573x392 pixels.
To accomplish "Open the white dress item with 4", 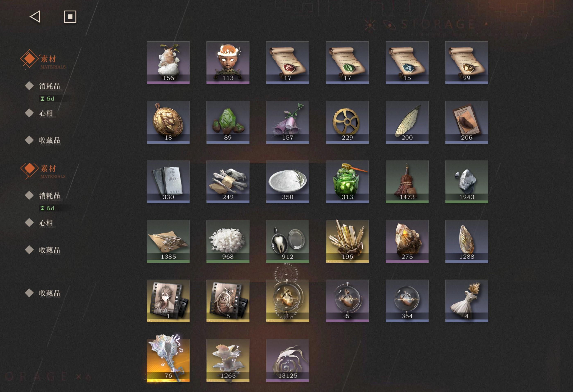I will pos(467,301).
